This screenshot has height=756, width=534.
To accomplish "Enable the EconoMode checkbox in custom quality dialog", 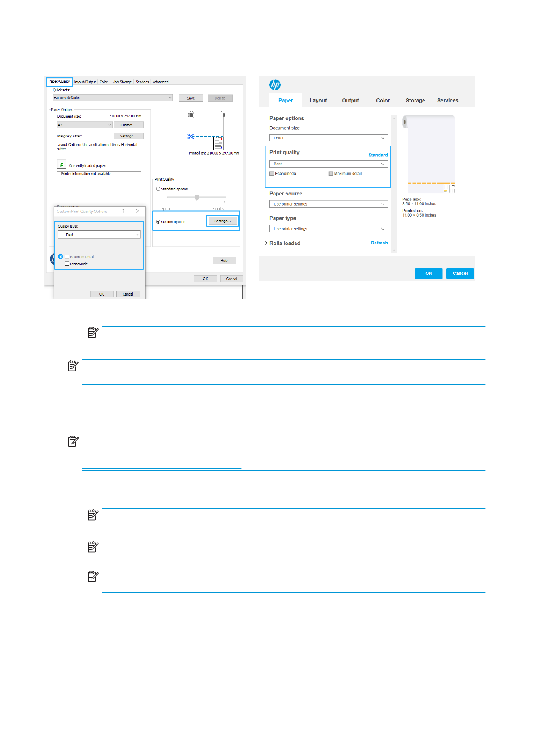I will (x=67, y=264).
